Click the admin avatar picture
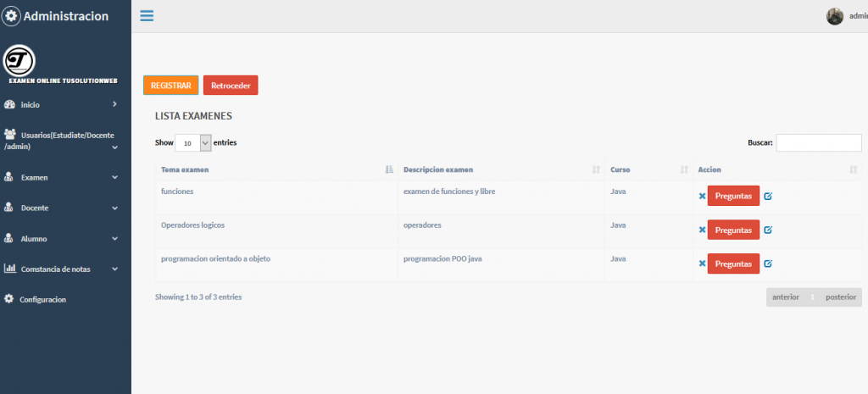This screenshot has width=868, height=394. point(835,16)
